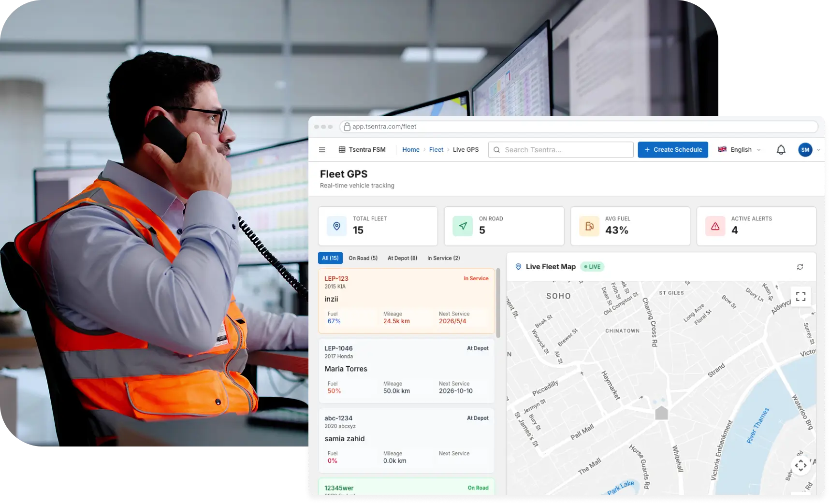
Task: Click the 50% fuel value
Action: tap(334, 391)
